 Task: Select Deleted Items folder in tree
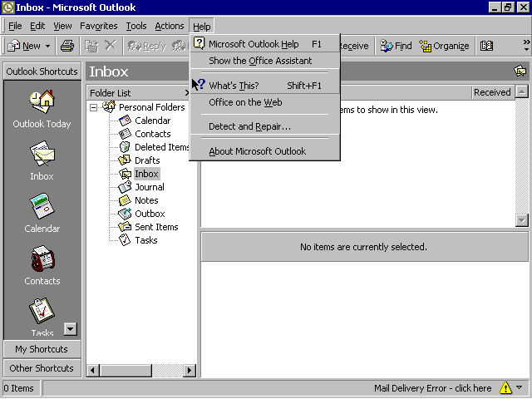click(x=161, y=147)
